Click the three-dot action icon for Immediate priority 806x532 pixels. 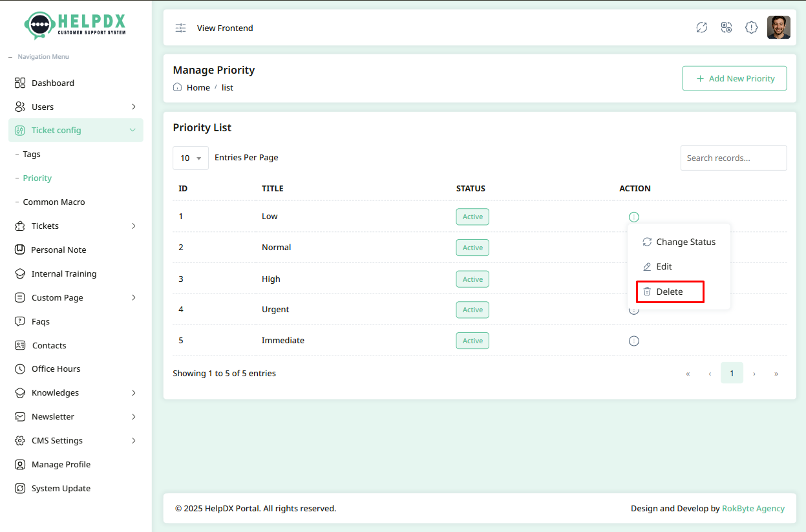coord(633,341)
